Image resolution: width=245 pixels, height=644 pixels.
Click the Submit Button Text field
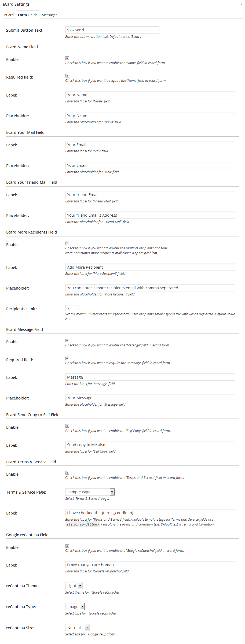[112, 30]
